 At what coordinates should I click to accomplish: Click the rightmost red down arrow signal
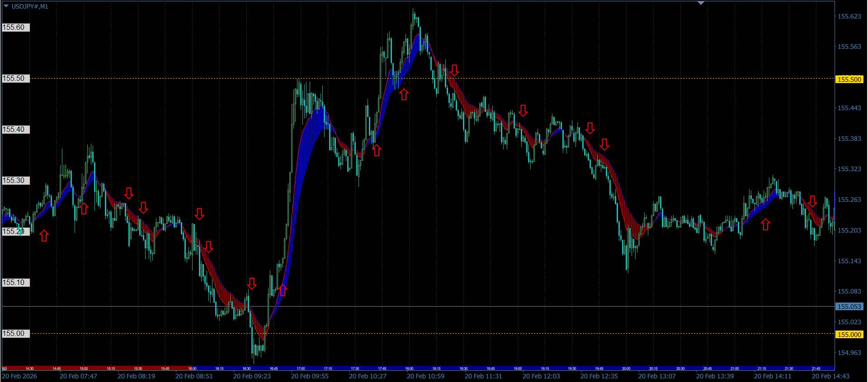pyautogui.click(x=813, y=201)
